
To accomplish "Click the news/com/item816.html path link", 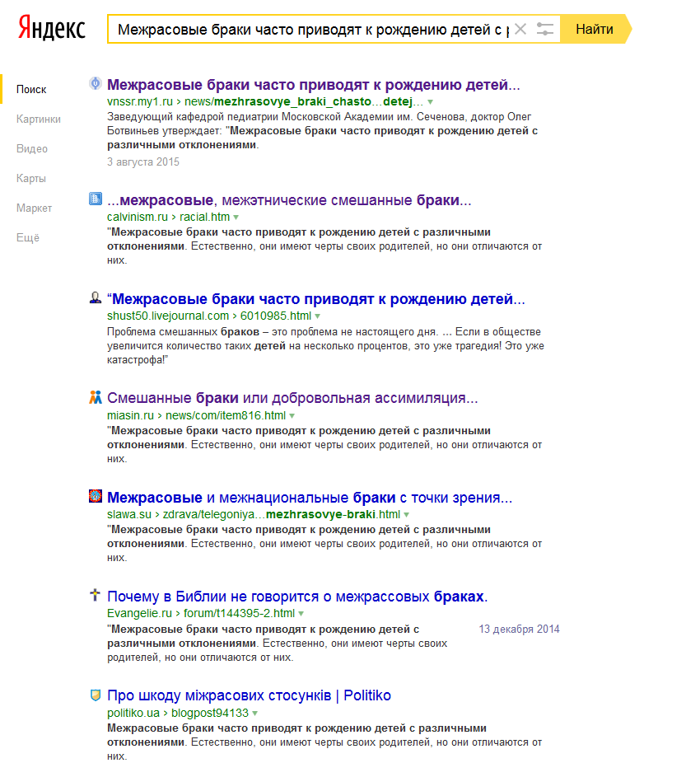I will [226, 415].
